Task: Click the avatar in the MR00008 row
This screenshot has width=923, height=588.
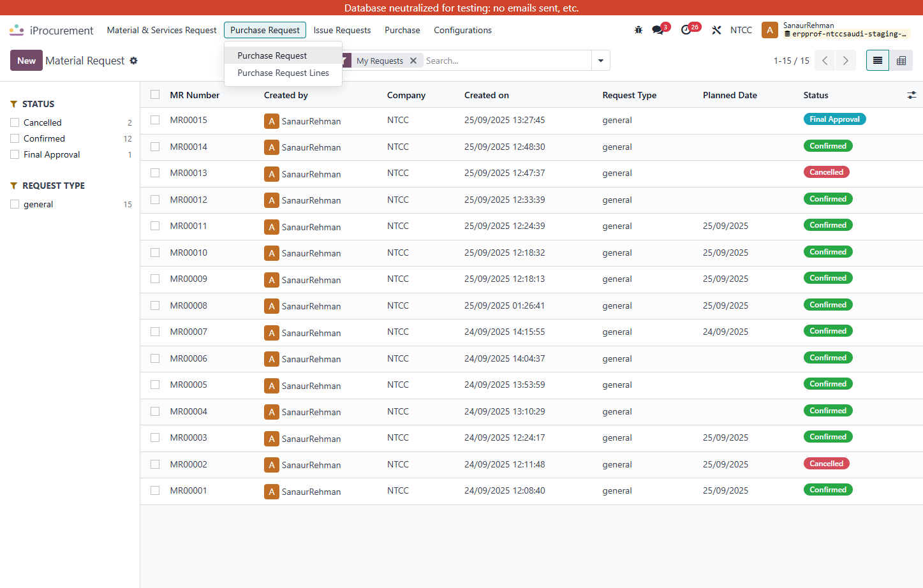Action: pos(272,306)
